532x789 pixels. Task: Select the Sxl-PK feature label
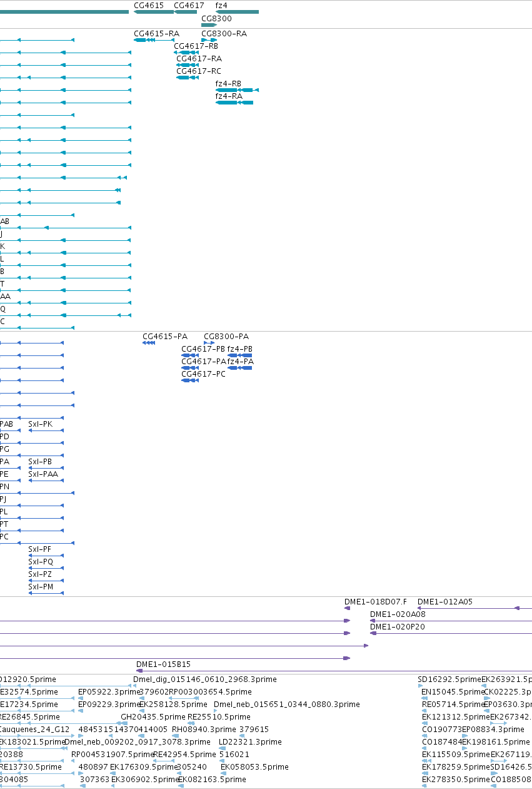click(x=41, y=424)
